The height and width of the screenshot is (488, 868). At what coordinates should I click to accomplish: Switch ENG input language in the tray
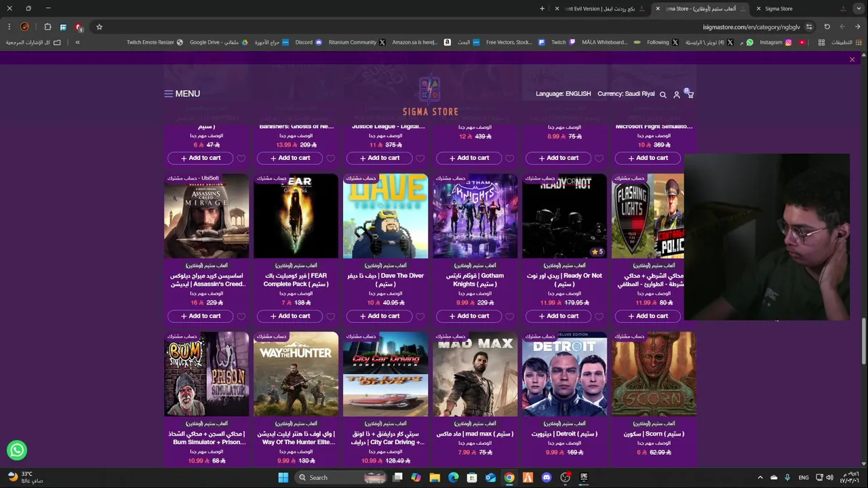tap(804, 478)
